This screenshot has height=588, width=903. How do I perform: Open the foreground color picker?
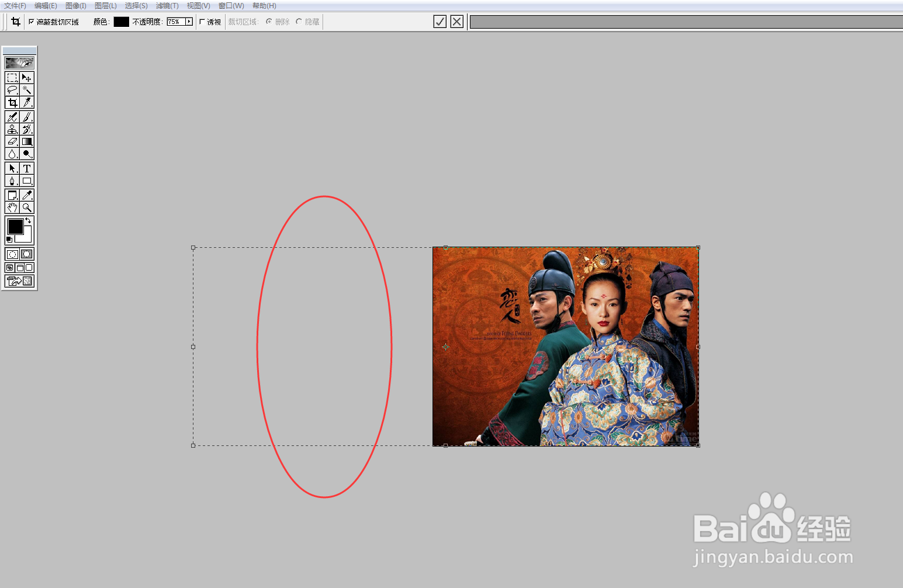coord(15,226)
